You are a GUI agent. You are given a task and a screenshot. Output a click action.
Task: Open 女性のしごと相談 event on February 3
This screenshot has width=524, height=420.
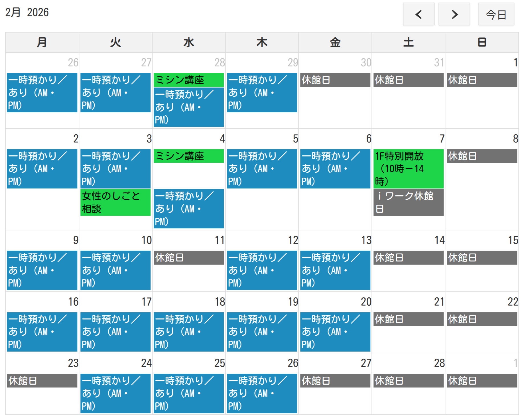[x=115, y=202]
